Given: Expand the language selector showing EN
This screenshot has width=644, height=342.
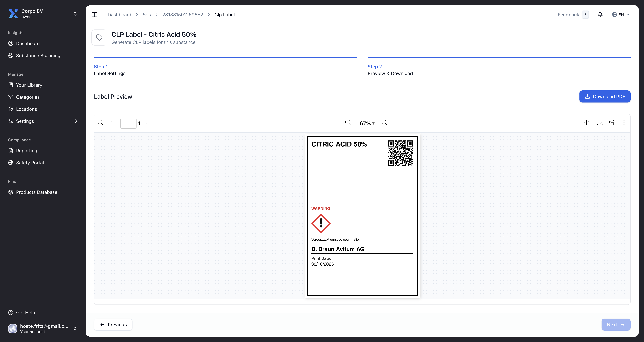Looking at the screenshot, I should pyautogui.click(x=621, y=15).
